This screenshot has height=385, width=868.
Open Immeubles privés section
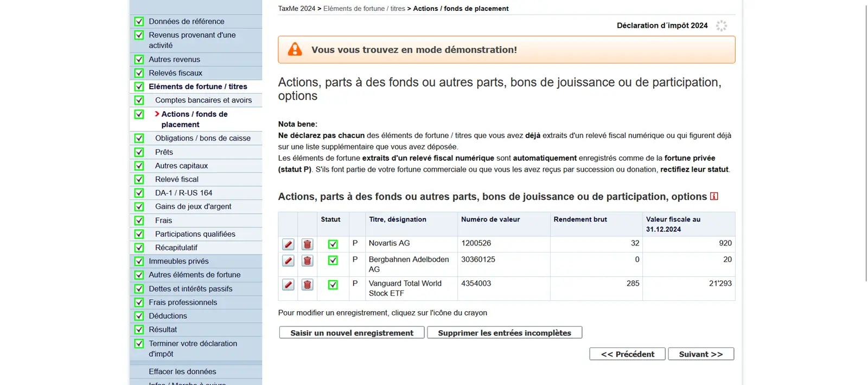click(178, 261)
